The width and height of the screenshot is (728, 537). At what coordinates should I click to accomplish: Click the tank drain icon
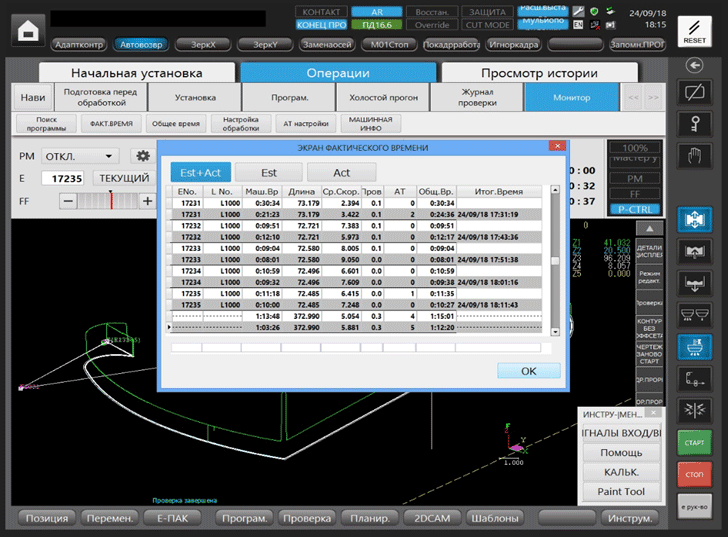tap(694, 283)
